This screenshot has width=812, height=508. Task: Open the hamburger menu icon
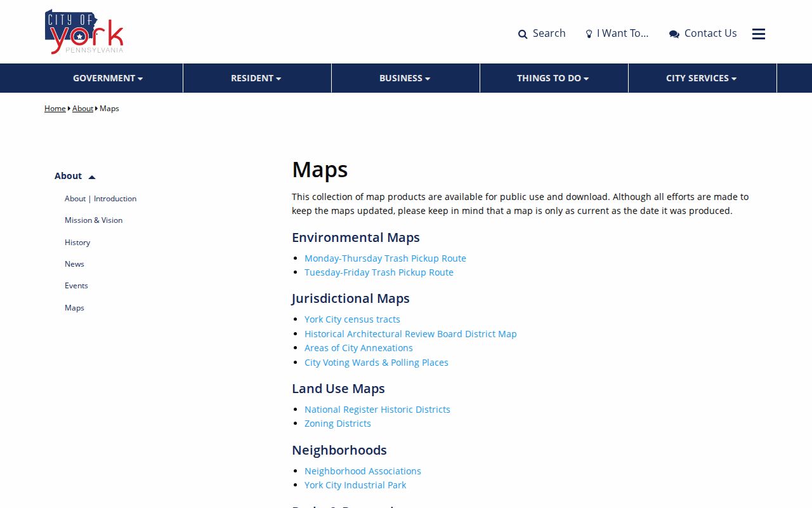[x=759, y=34]
